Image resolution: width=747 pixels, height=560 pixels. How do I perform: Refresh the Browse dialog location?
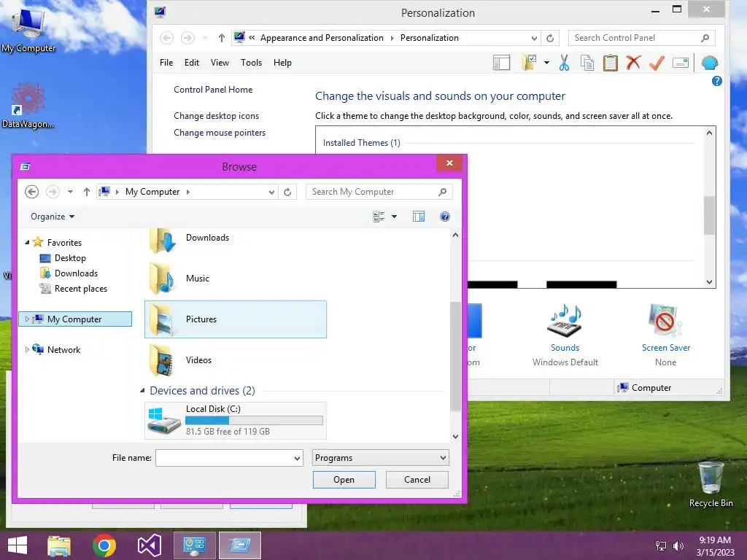[x=287, y=192]
